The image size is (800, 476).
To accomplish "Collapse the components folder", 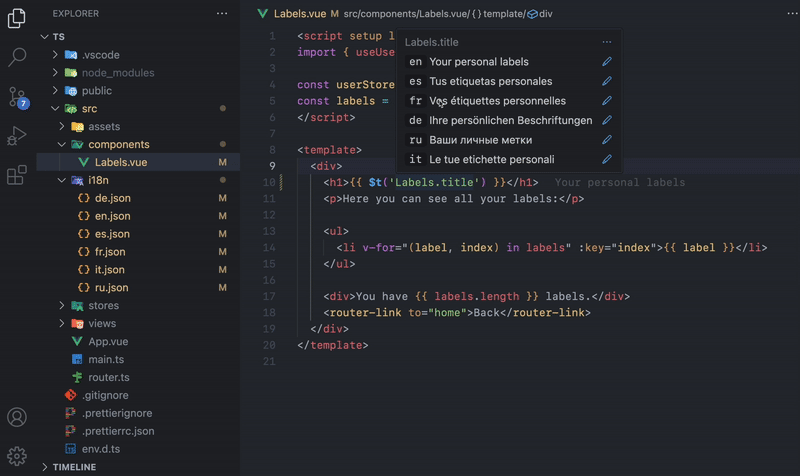I will [62, 144].
